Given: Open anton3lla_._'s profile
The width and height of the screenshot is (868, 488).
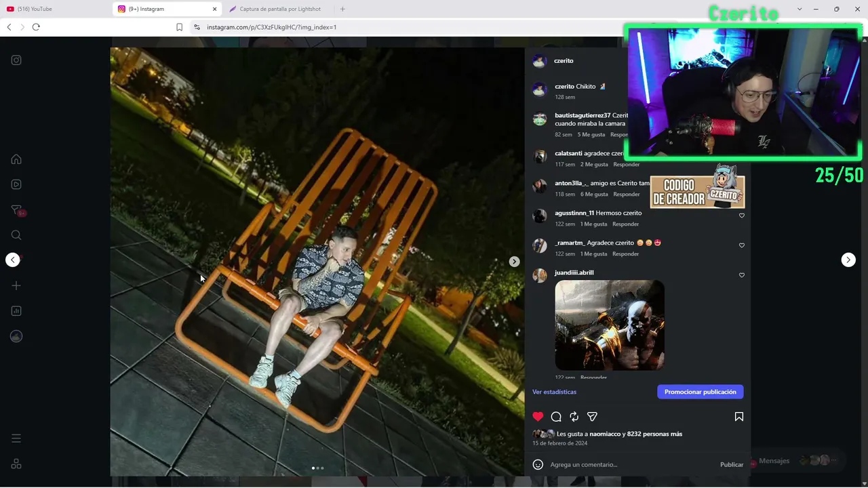Looking at the screenshot, I should [571, 183].
